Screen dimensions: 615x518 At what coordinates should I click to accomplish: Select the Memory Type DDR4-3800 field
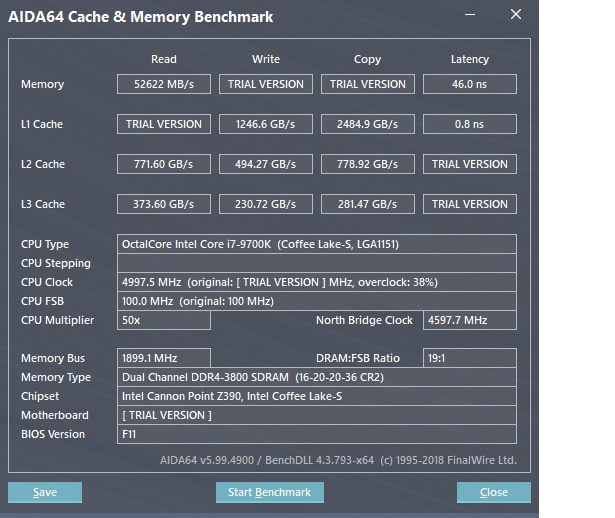(x=317, y=377)
